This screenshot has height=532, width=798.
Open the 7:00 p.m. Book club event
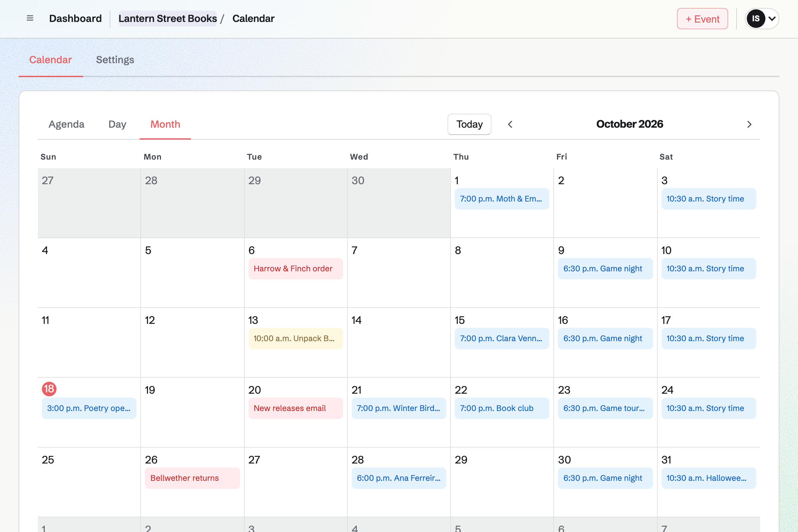pyautogui.click(x=502, y=409)
